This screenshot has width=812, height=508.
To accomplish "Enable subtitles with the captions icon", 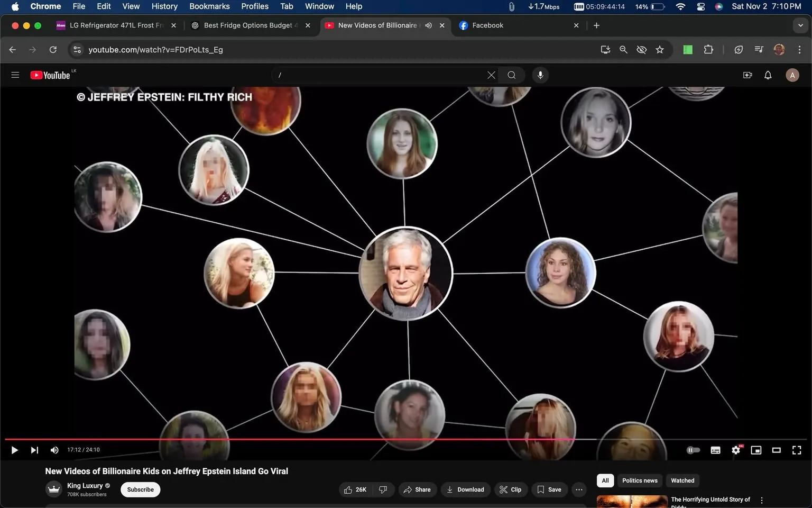I will tap(715, 450).
